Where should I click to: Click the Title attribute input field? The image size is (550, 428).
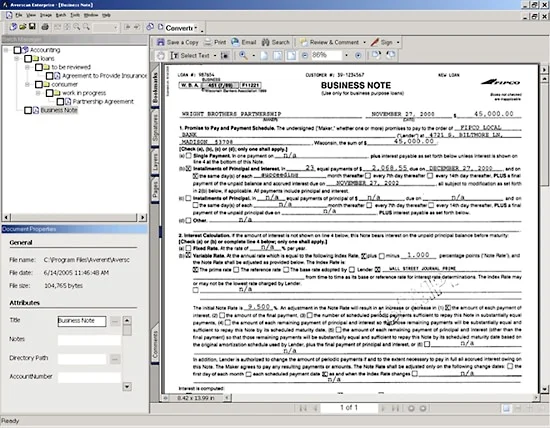(x=82, y=321)
